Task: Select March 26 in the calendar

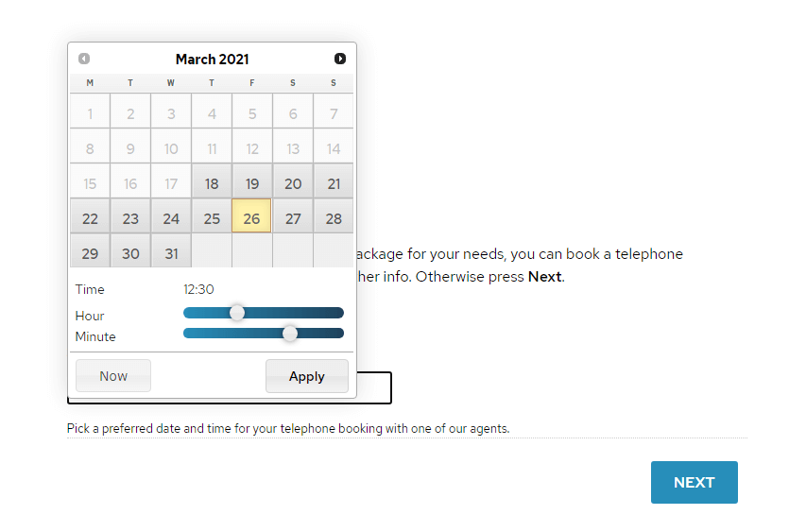Action: (251, 215)
